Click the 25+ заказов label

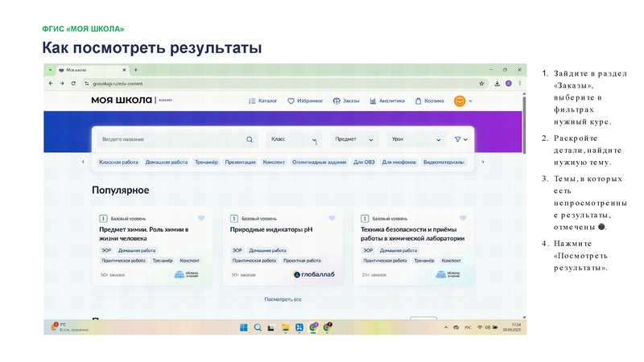(374, 275)
